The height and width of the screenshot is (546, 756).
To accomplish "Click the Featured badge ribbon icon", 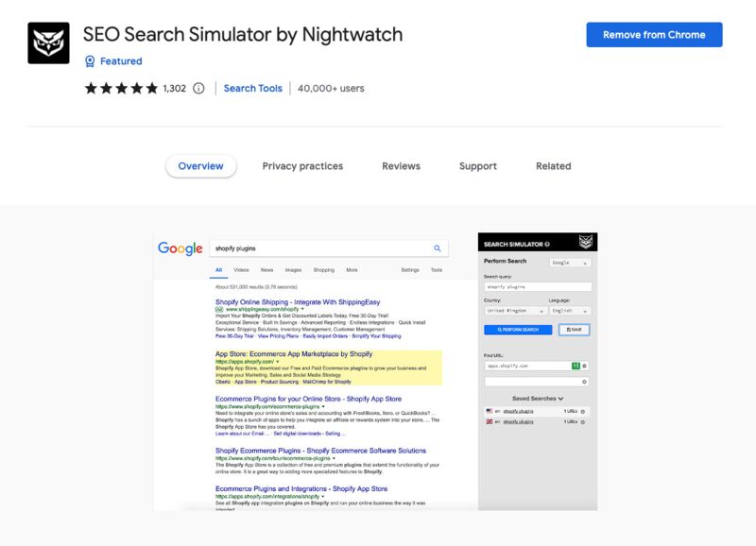I will tap(90, 61).
